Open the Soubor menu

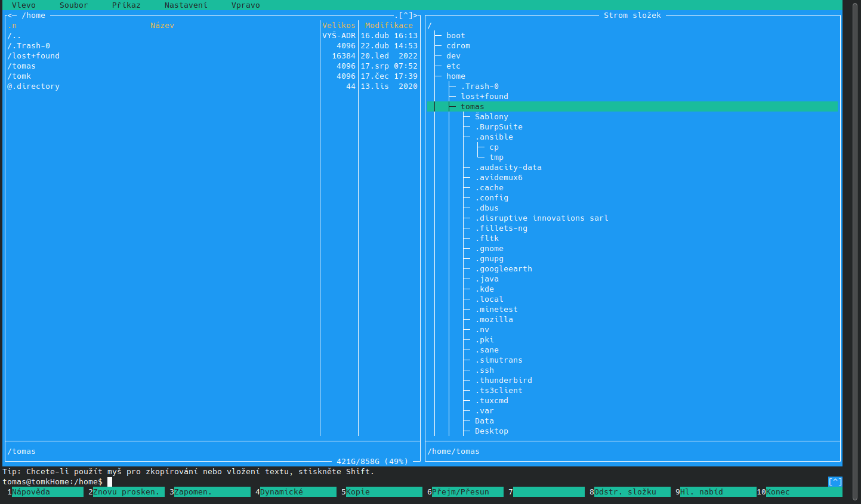pos(74,5)
